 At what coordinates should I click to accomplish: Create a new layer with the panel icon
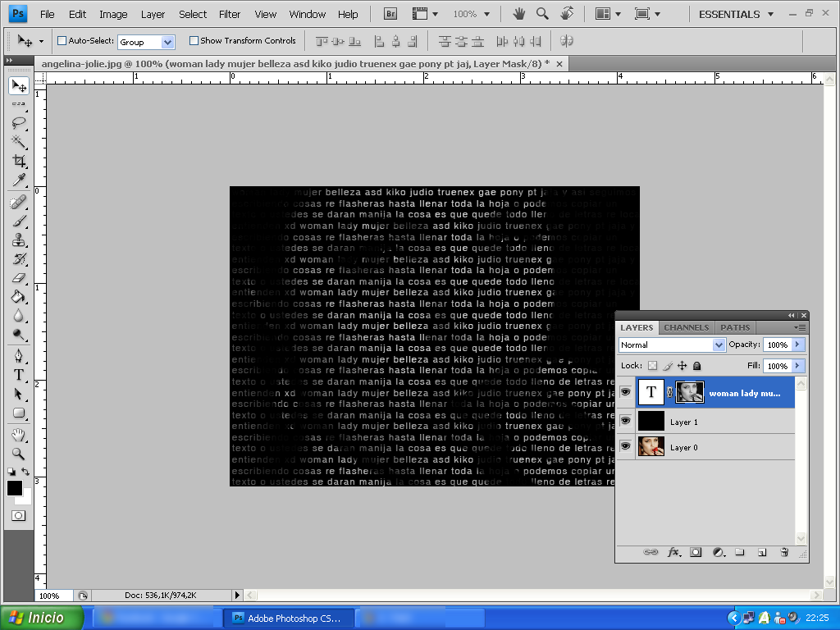pyautogui.click(x=762, y=552)
